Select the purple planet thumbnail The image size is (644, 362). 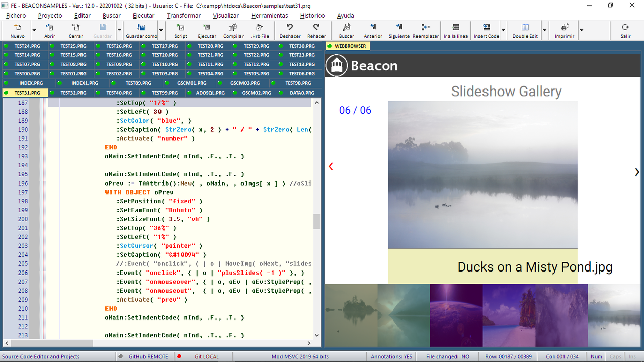tap(456, 315)
